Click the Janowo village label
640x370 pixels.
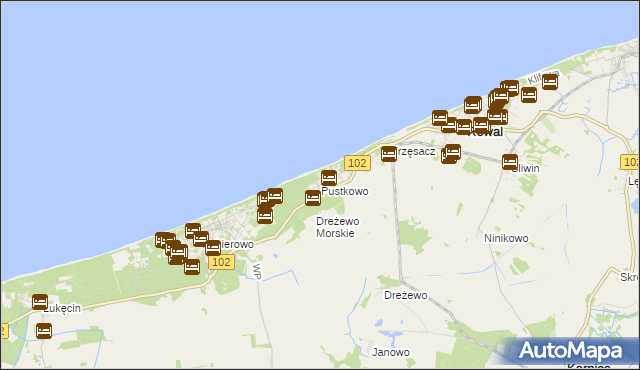point(391,352)
